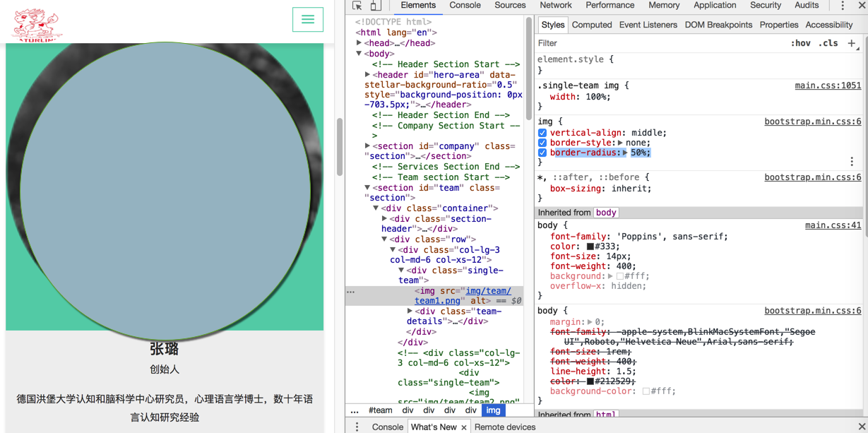Open the Properties pane
The image size is (868, 433).
(x=779, y=25)
